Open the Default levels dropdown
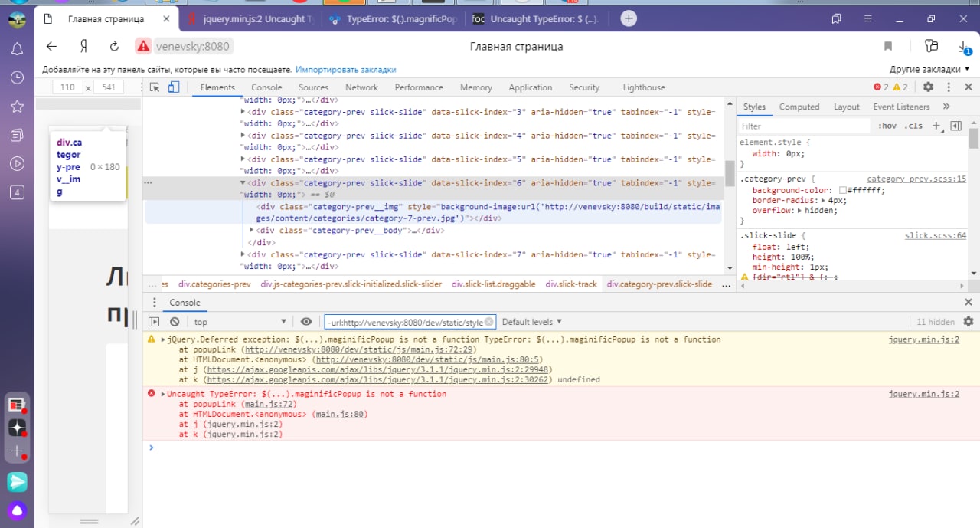Viewport: 980px width, 528px height. 532,322
